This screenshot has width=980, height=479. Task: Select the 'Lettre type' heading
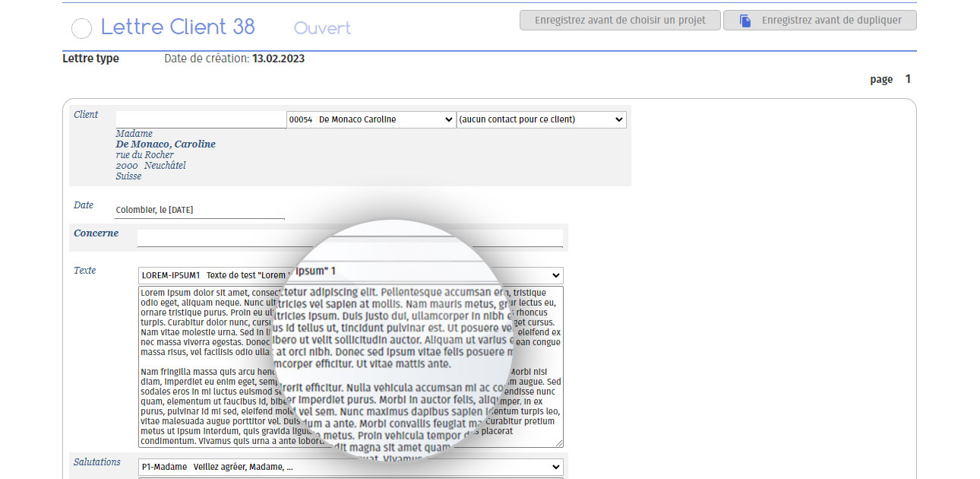pyautogui.click(x=90, y=59)
